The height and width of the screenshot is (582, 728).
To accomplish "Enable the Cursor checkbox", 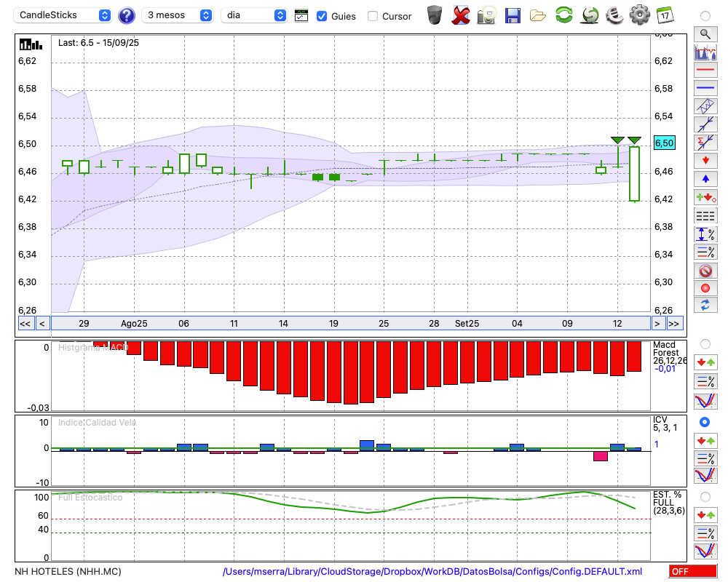I will pyautogui.click(x=373, y=16).
